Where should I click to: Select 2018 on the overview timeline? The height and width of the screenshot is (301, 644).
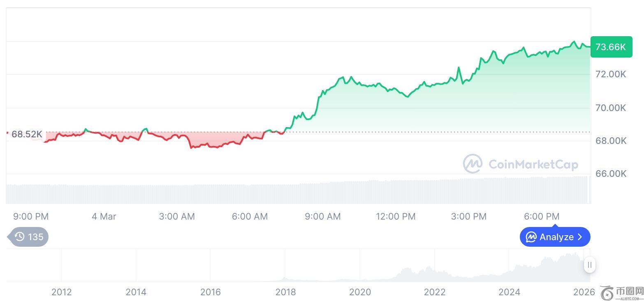pos(285,292)
